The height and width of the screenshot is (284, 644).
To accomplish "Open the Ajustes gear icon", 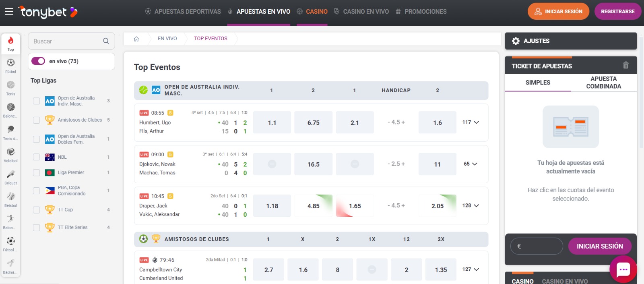I will [516, 41].
